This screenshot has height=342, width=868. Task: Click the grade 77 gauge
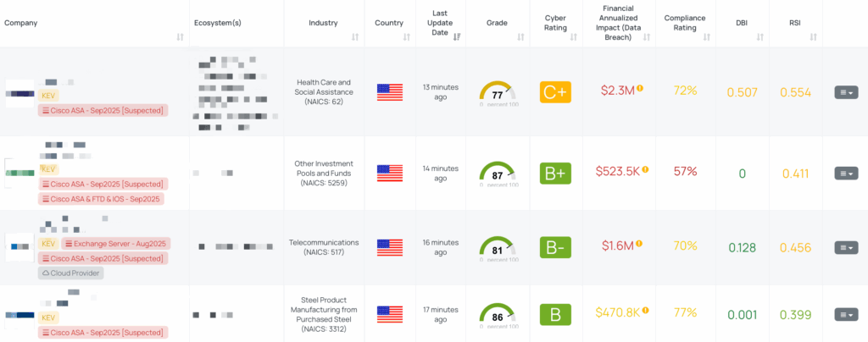pyautogui.click(x=497, y=93)
